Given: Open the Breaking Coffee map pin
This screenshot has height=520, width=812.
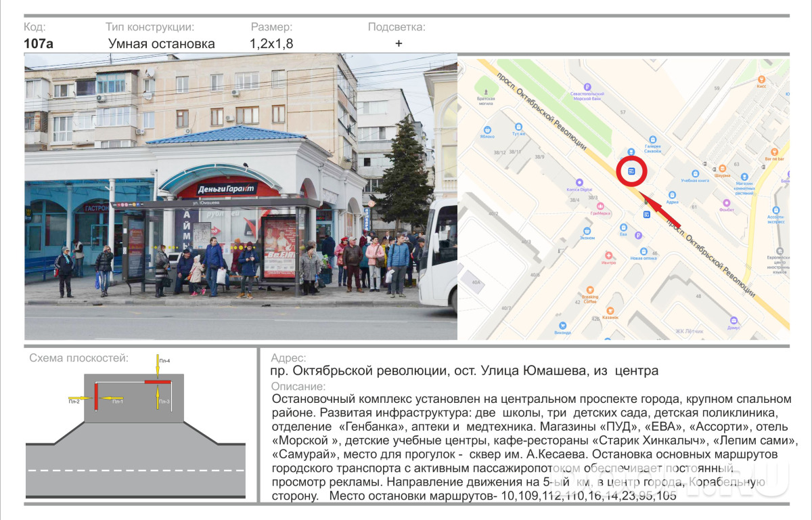Looking at the screenshot, I should pos(590,288).
